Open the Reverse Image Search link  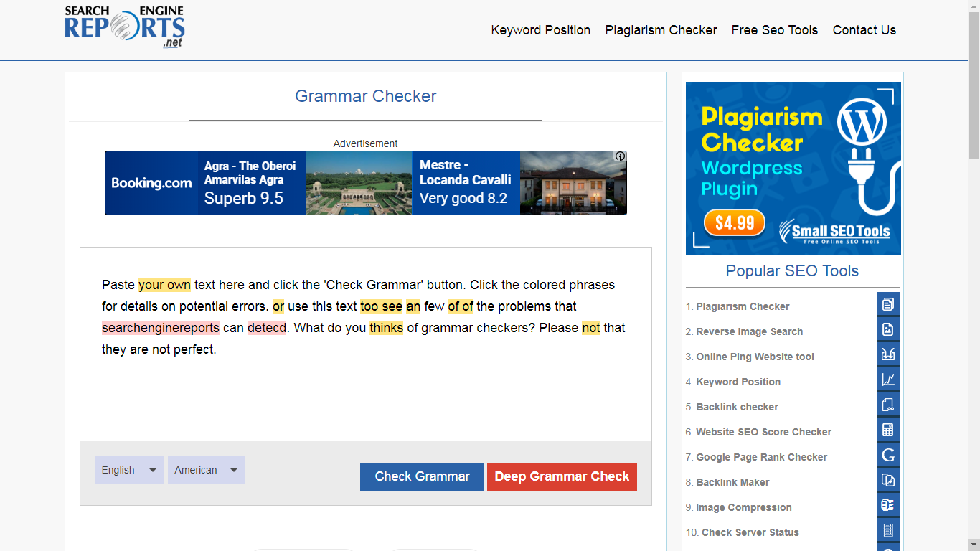(750, 331)
